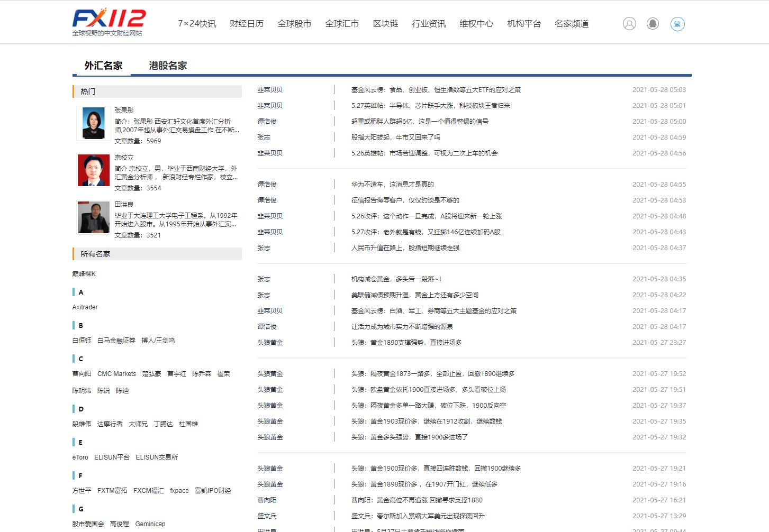Select the 维权中心 menu item
This screenshot has width=769, height=532.
click(476, 24)
